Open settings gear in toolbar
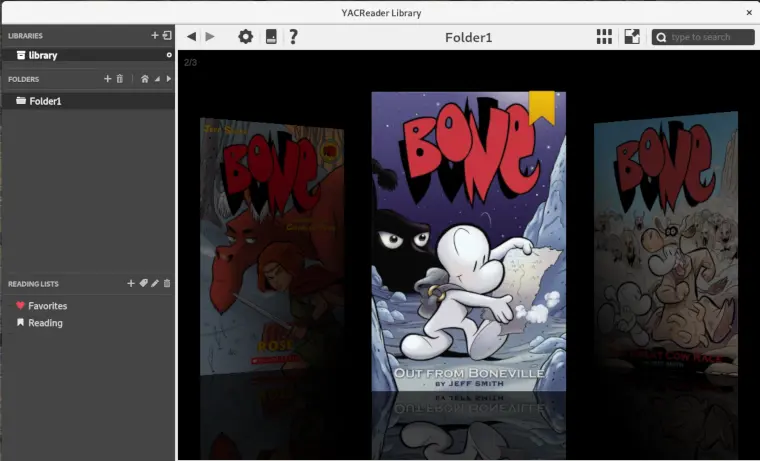Viewport: 760px width, 461px height. point(246,36)
